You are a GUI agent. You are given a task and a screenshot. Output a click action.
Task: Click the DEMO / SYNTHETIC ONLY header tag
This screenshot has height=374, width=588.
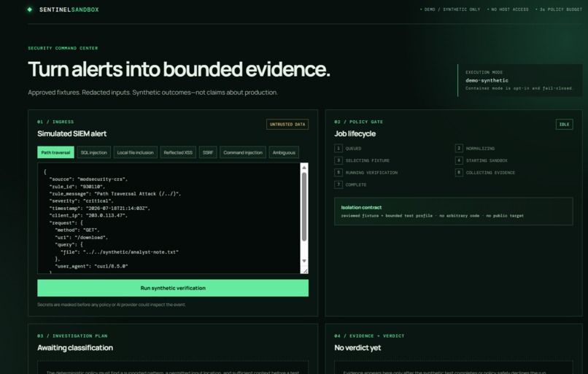click(x=450, y=9)
